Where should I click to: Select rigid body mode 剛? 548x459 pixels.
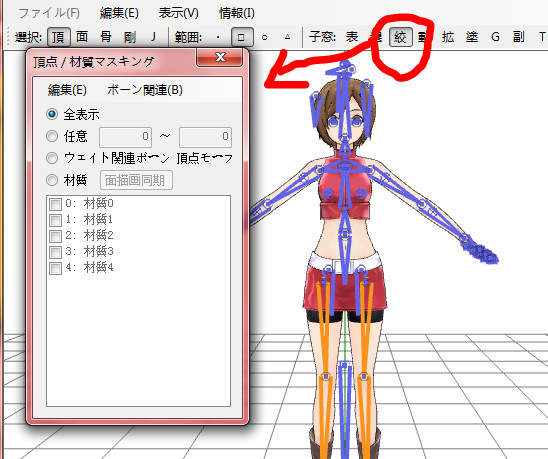(x=130, y=37)
